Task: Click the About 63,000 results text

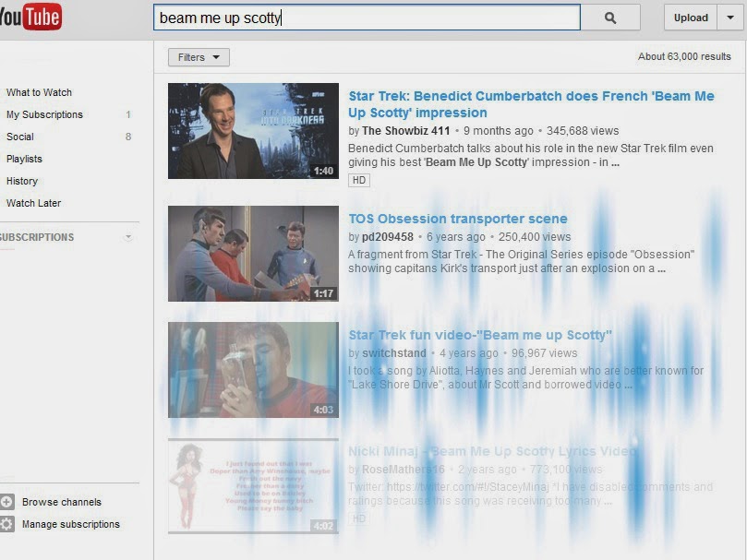Action: pos(684,56)
